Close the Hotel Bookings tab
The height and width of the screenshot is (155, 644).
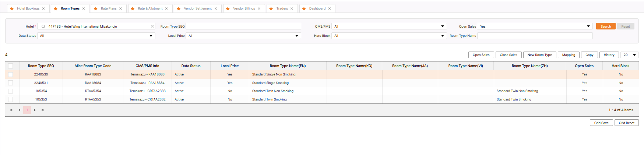43,8
